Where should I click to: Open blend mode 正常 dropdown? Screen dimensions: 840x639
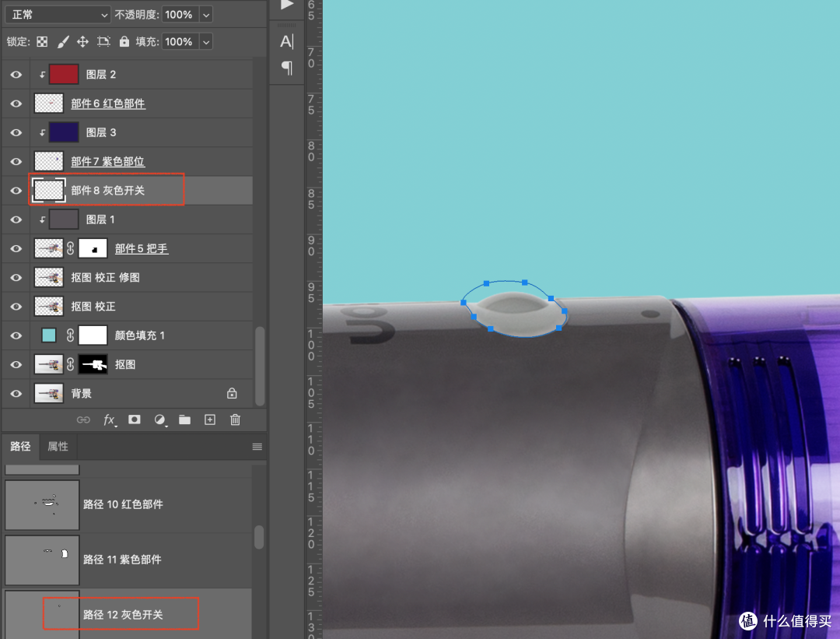(58, 15)
